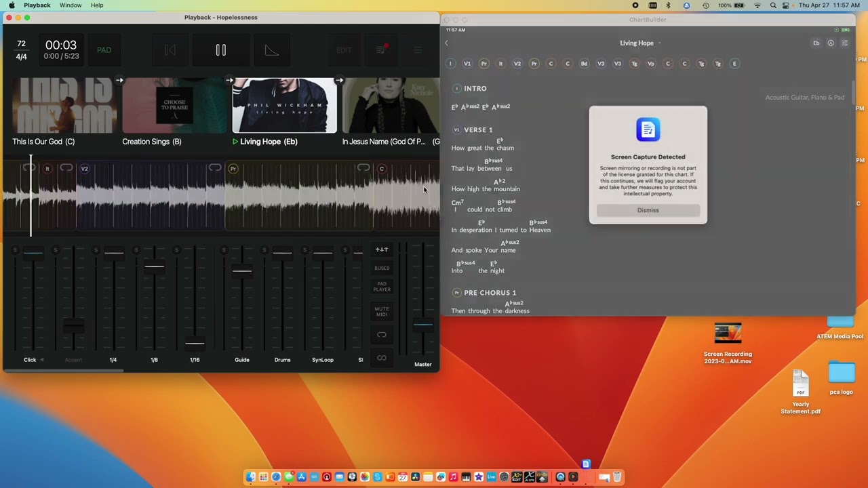The width and height of the screenshot is (868, 488).
Task: Open the mixer faders settings icon
Action: click(x=382, y=250)
